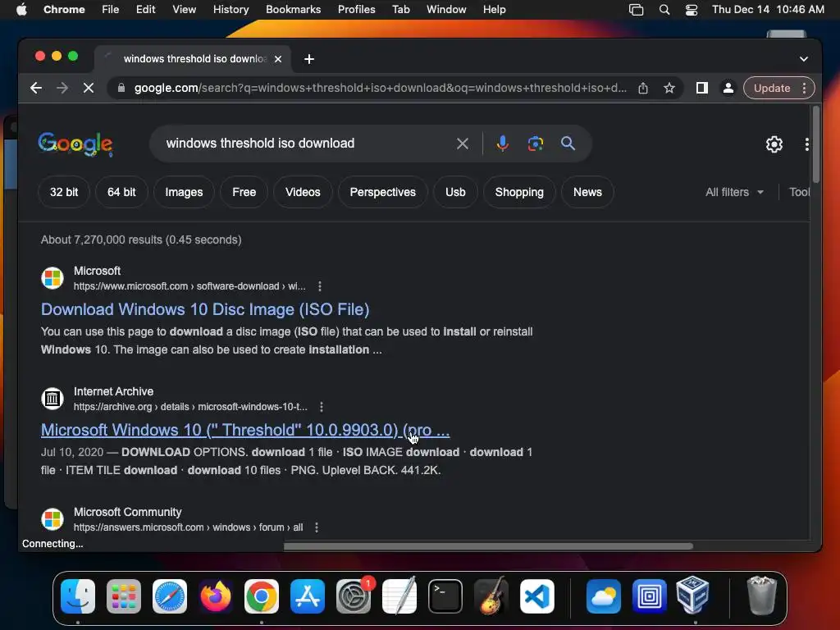Open Download Windows 10 Disc Image link

click(205, 309)
